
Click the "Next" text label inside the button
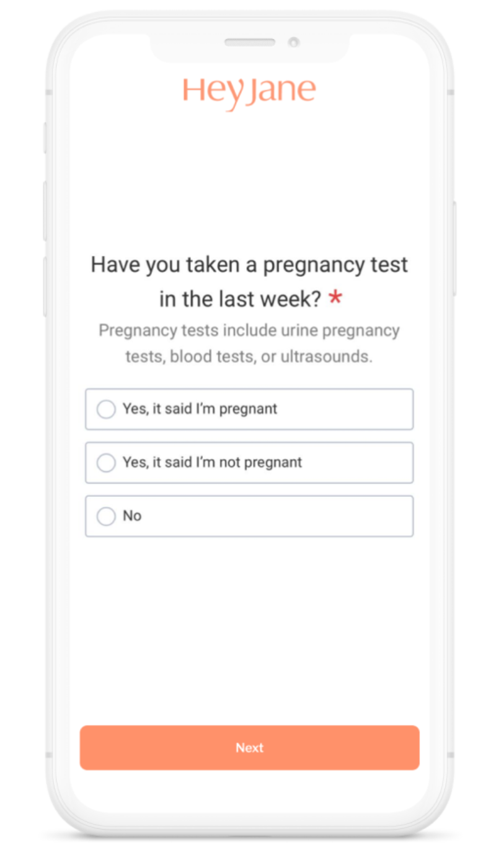pyautogui.click(x=249, y=748)
